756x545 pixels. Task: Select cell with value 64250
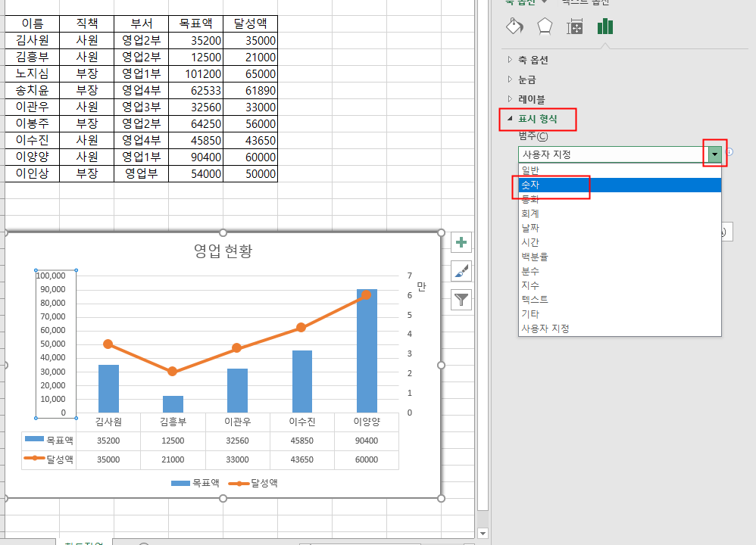(x=195, y=124)
